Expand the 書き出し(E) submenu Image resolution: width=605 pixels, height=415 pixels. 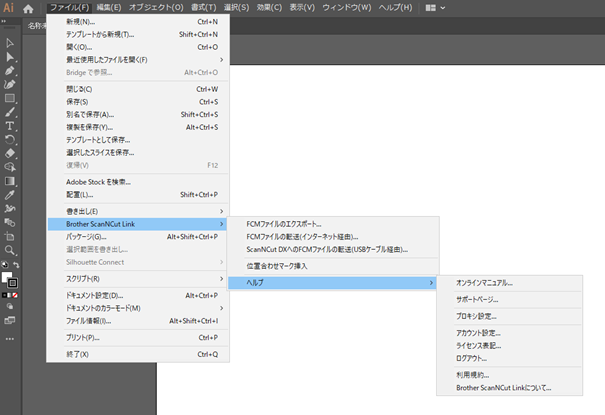(x=139, y=211)
